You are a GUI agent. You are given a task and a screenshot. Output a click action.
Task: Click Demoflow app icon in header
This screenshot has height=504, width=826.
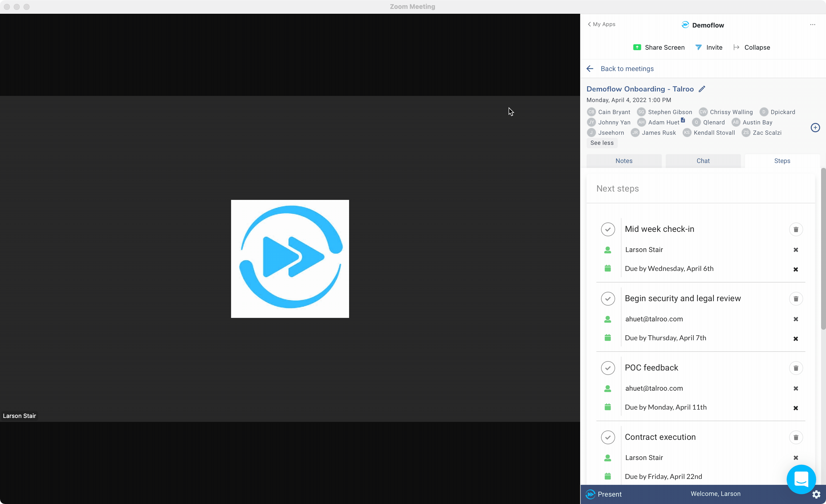(x=685, y=25)
